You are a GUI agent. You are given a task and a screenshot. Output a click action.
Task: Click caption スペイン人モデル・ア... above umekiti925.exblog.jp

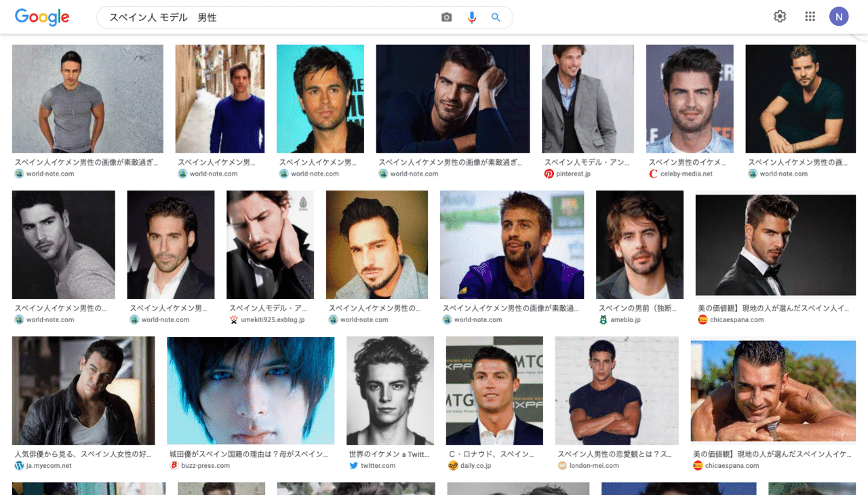pyautogui.click(x=268, y=309)
